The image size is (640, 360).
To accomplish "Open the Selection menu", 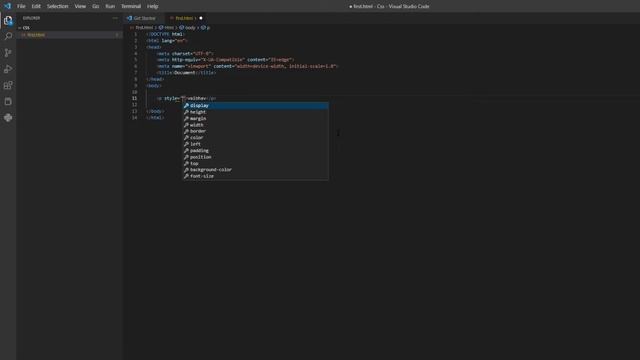I will 58,6.
